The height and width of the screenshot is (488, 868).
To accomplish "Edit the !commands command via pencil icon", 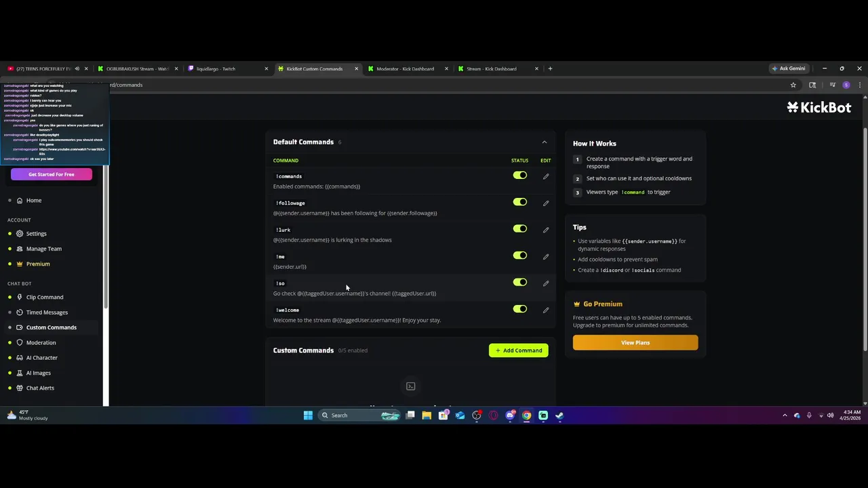I will point(546,176).
